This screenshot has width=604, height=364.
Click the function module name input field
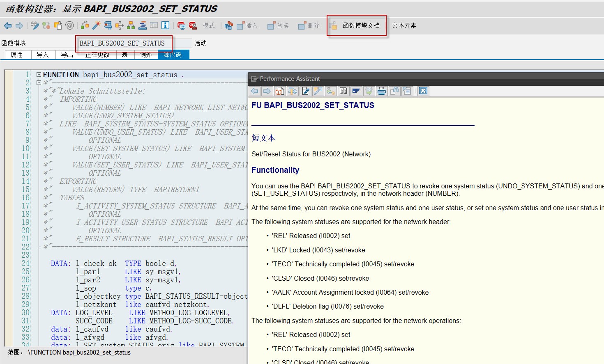click(123, 43)
